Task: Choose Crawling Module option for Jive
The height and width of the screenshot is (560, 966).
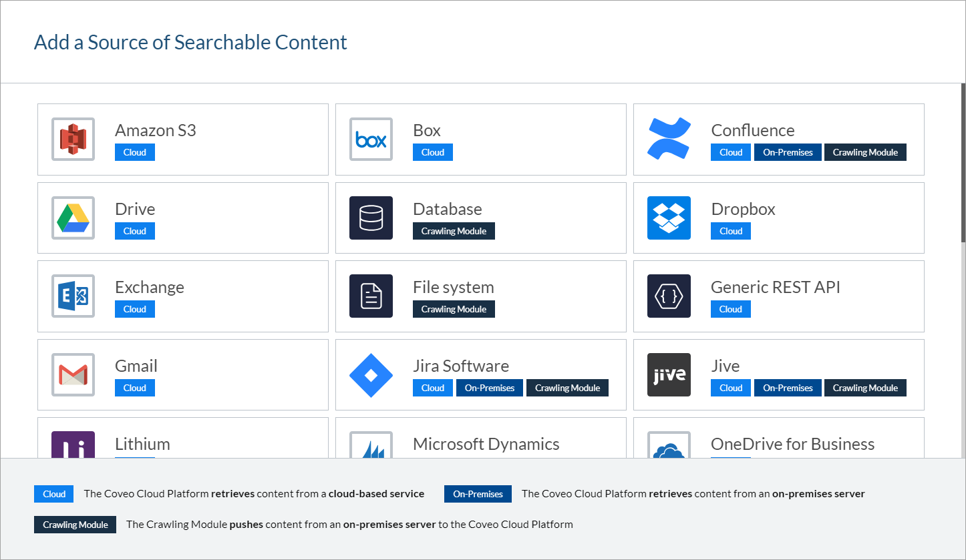Action: point(865,388)
